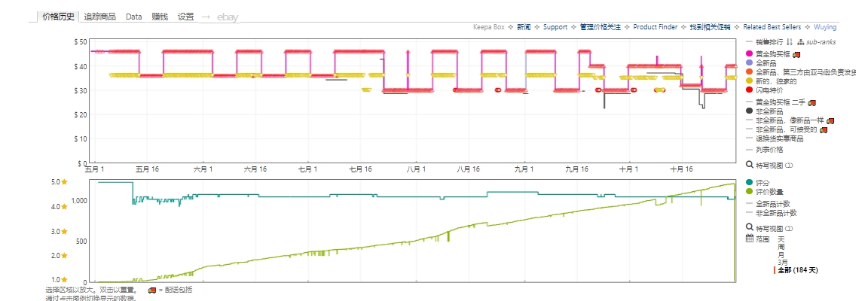Select the 周 range option
This screenshot has width=868, height=301.
[x=781, y=247]
